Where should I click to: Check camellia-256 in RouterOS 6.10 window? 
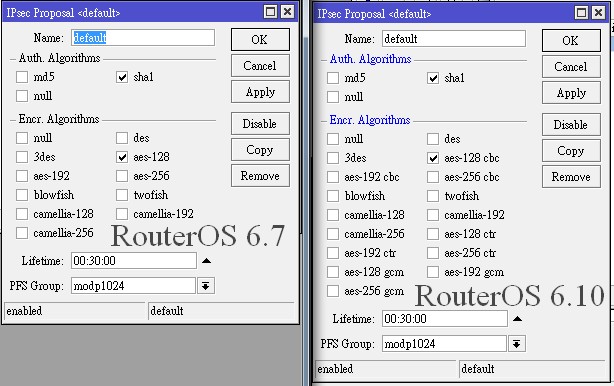click(x=333, y=234)
